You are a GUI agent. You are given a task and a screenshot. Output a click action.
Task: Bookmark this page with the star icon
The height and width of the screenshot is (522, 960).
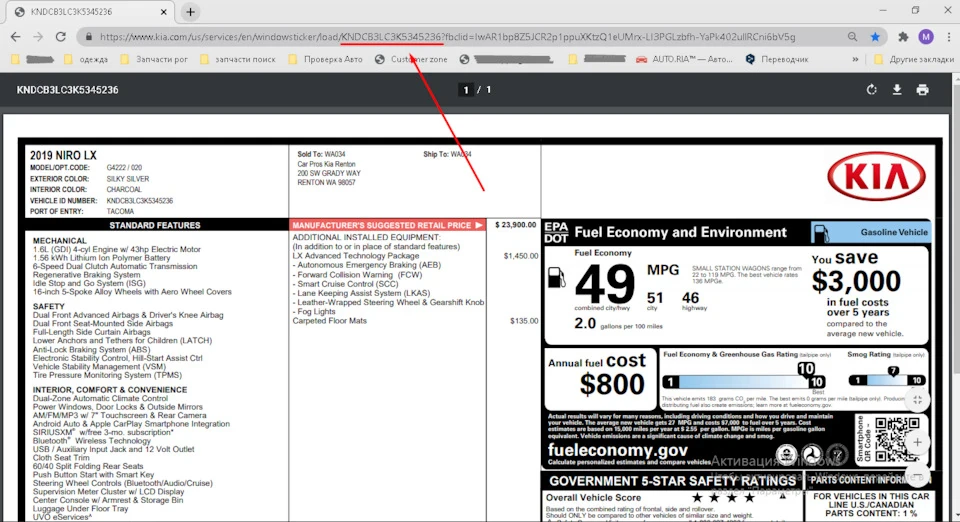point(875,37)
